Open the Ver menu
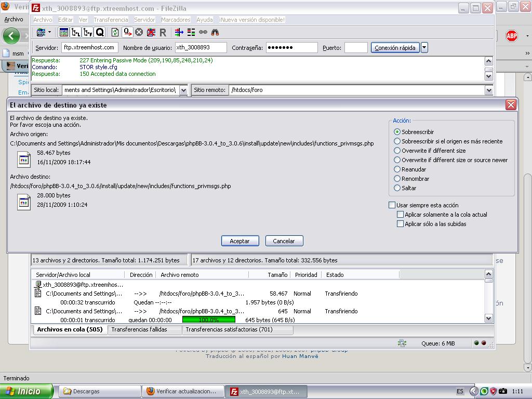Screen dimensions: 532x399 pos(83,20)
